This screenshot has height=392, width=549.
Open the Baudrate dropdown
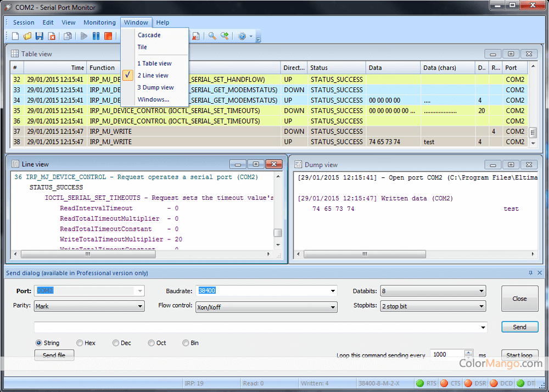pyautogui.click(x=333, y=291)
